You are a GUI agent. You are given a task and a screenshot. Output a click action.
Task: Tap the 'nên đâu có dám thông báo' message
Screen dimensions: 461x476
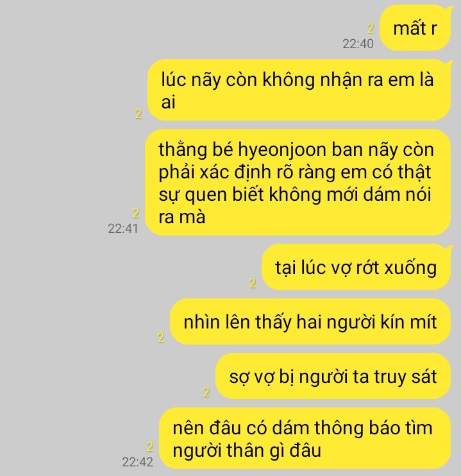[305, 439]
